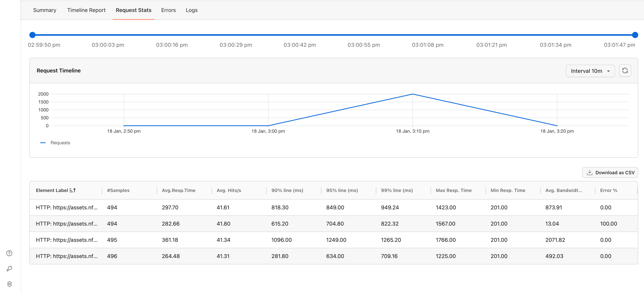Click the right time range slider handle
The width and height of the screenshot is (644, 293).
pyautogui.click(x=635, y=35)
